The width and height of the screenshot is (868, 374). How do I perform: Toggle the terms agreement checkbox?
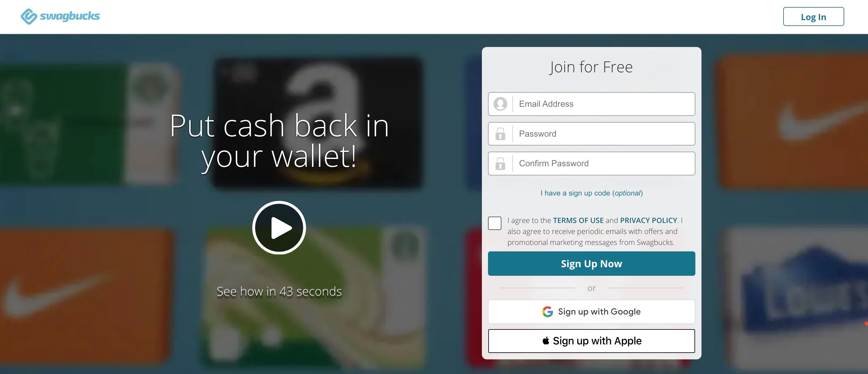coord(494,222)
